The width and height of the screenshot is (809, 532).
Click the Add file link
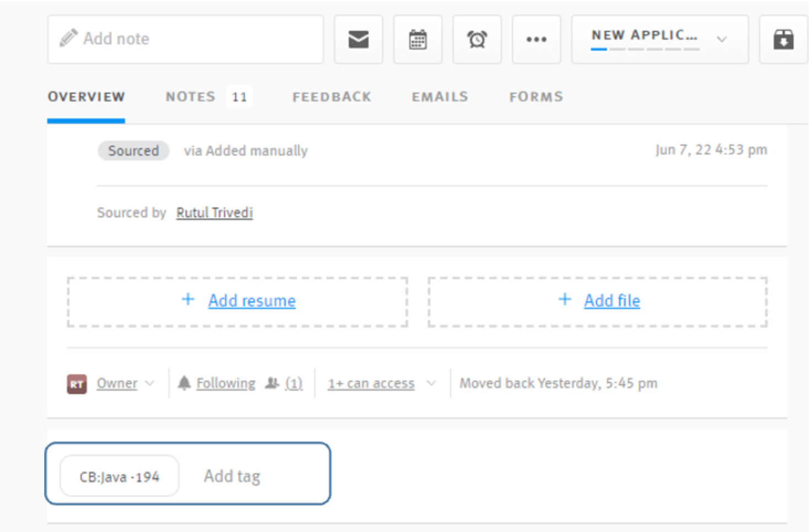point(613,300)
